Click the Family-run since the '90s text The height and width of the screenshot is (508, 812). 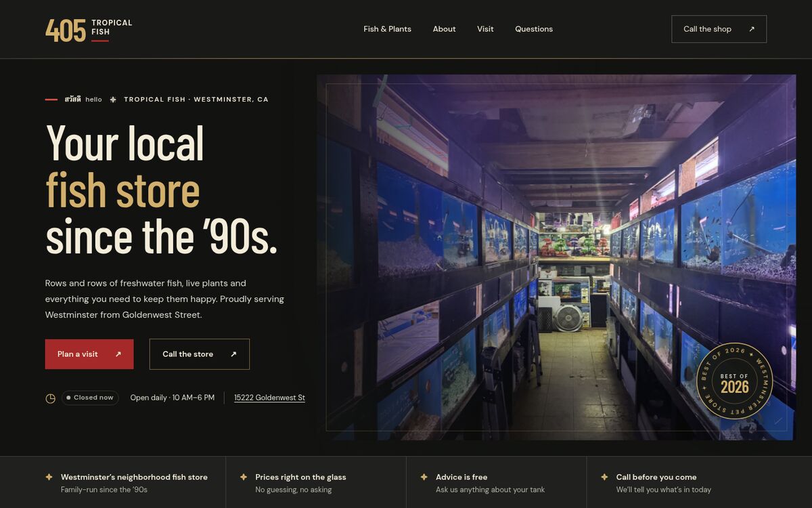click(x=104, y=490)
